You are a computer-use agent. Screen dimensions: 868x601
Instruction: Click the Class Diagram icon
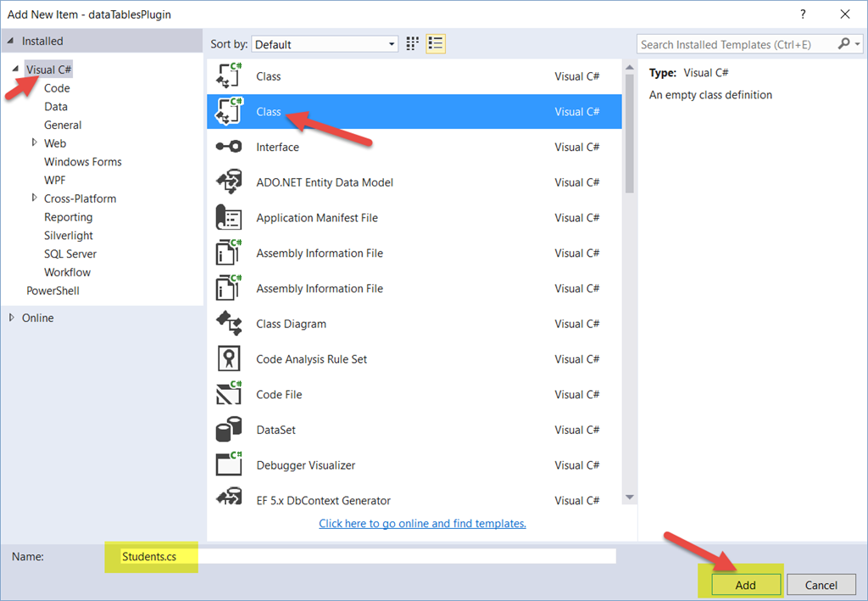tap(229, 324)
